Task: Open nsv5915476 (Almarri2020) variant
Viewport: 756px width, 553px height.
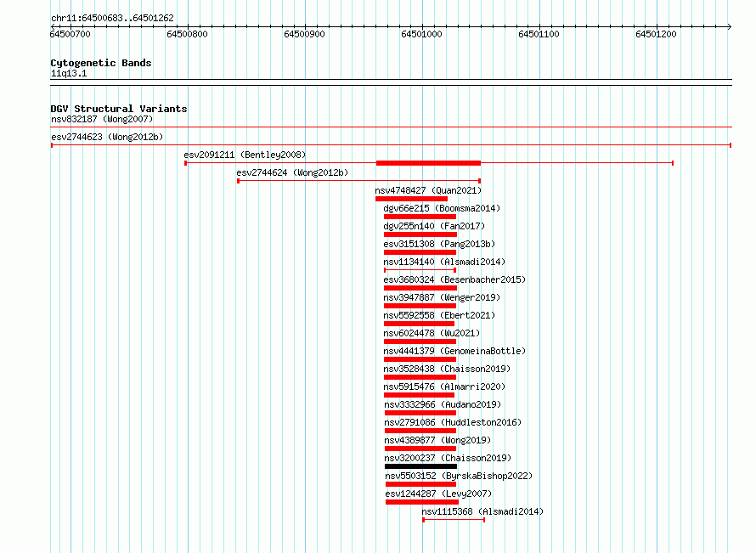Action: point(444,387)
